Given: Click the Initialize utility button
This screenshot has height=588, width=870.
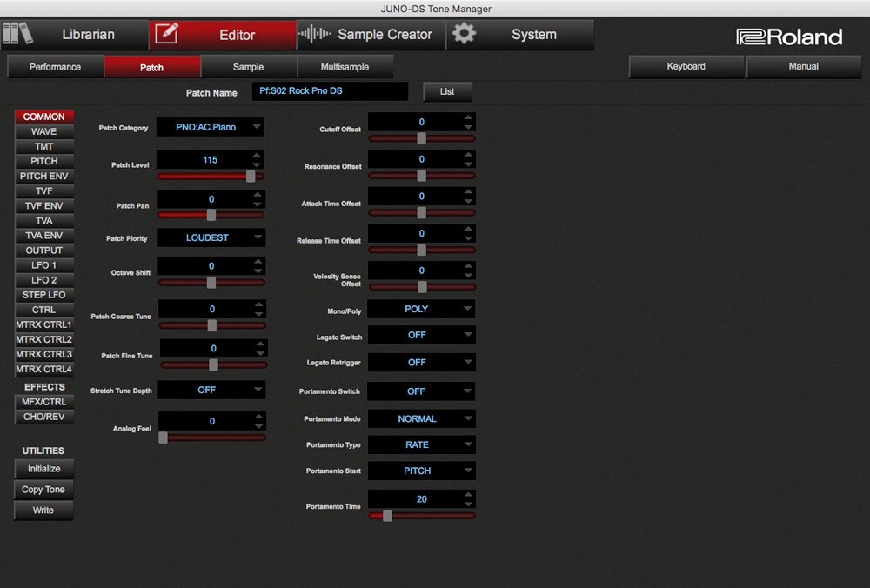Looking at the screenshot, I should pos(43,469).
